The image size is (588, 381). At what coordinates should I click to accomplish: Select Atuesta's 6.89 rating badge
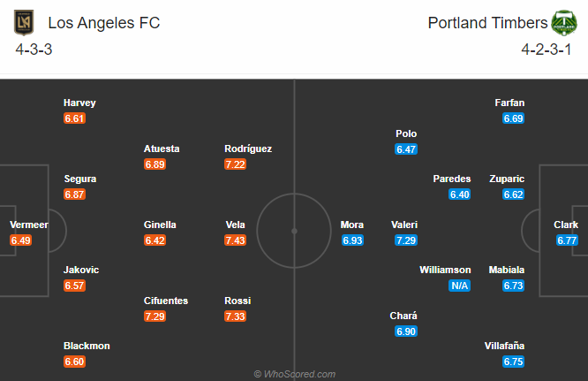pyautogui.click(x=155, y=164)
